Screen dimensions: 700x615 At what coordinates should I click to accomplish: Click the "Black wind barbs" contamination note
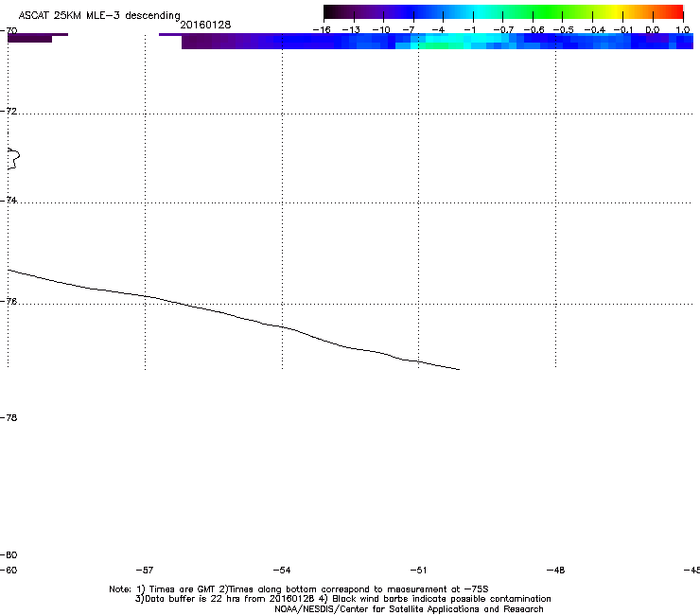[x=435, y=599]
